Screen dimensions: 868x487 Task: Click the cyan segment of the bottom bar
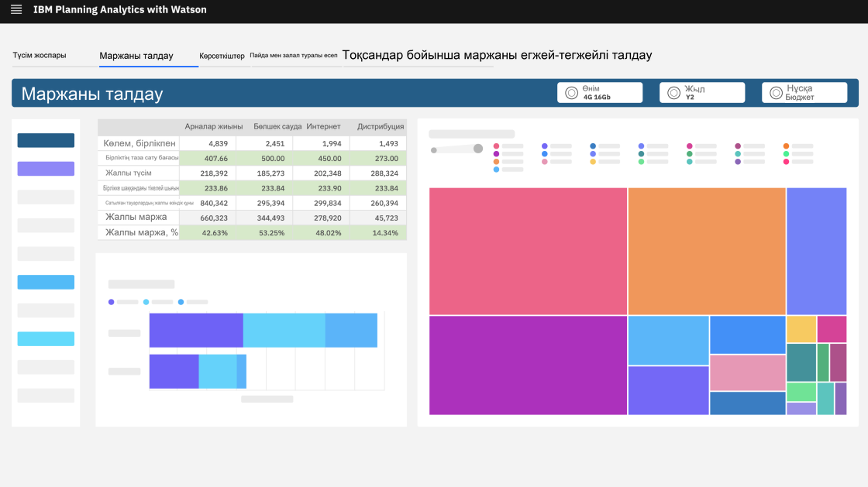pos(218,372)
